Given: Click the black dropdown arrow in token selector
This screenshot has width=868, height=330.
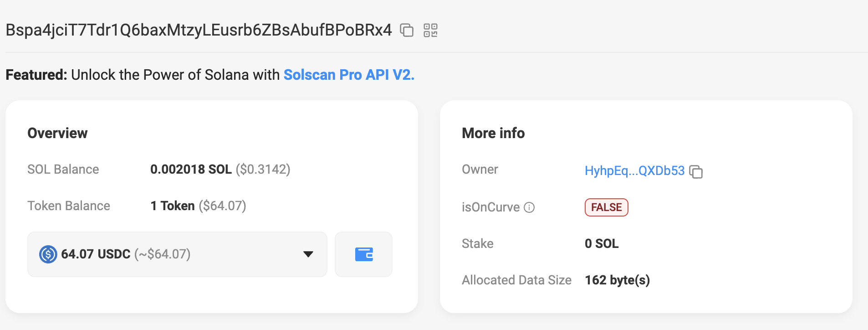Looking at the screenshot, I should pos(308,254).
